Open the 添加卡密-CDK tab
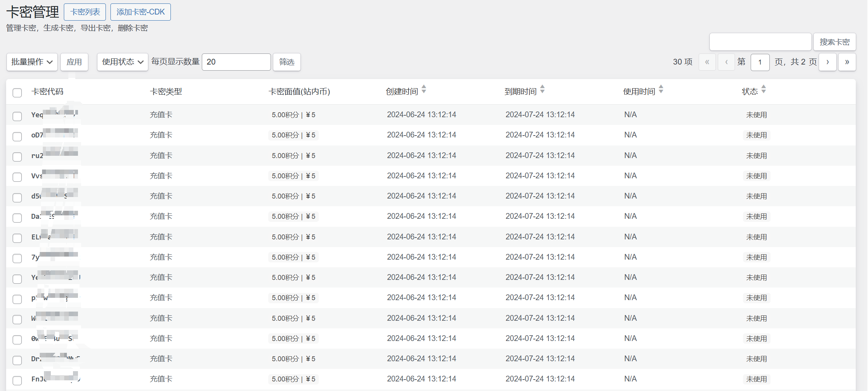868x391 pixels. pyautogui.click(x=140, y=12)
